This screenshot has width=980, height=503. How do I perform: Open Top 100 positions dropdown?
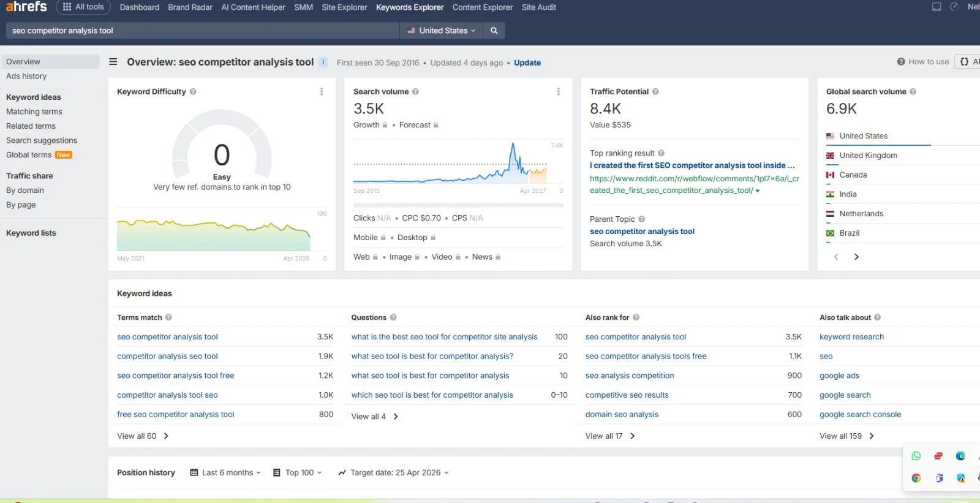point(297,473)
